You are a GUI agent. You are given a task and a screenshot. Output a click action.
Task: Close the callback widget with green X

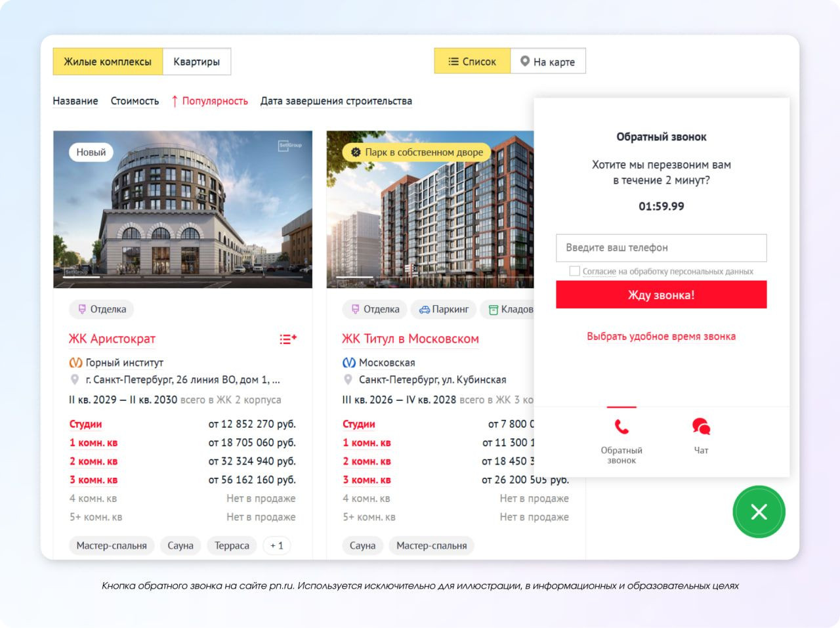[x=759, y=512]
